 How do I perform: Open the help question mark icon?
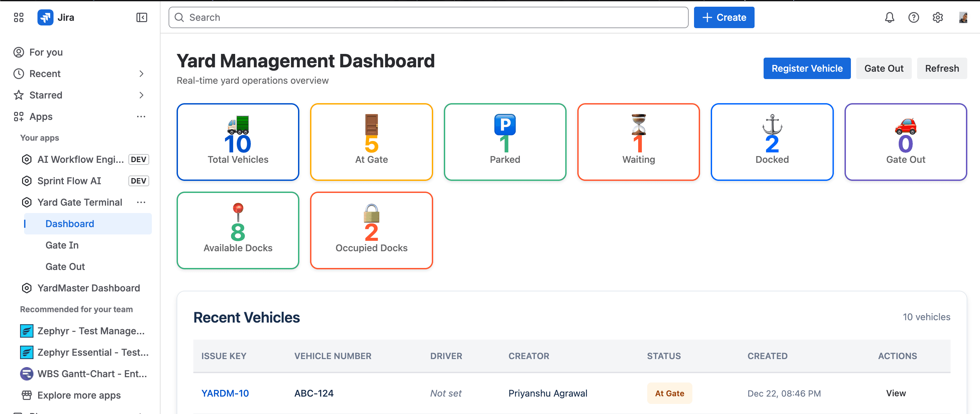913,17
